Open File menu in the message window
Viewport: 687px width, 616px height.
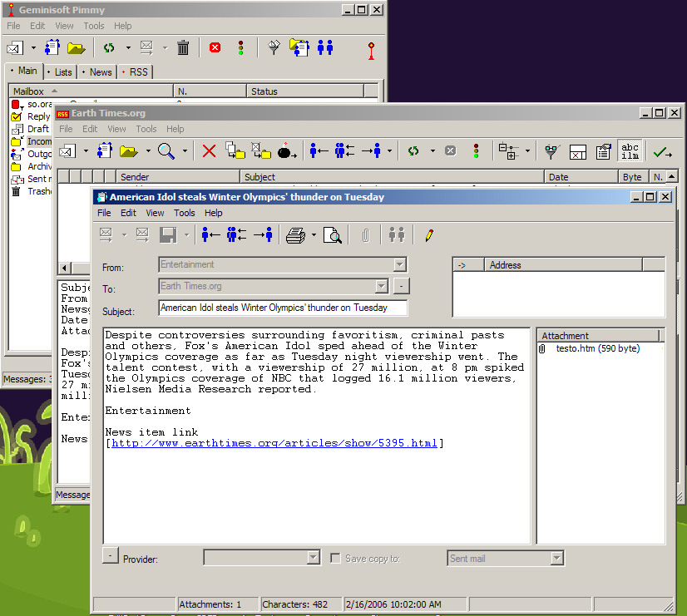click(104, 213)
